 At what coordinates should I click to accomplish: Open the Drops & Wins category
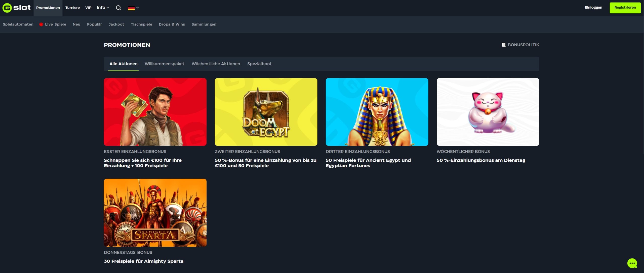172,24
